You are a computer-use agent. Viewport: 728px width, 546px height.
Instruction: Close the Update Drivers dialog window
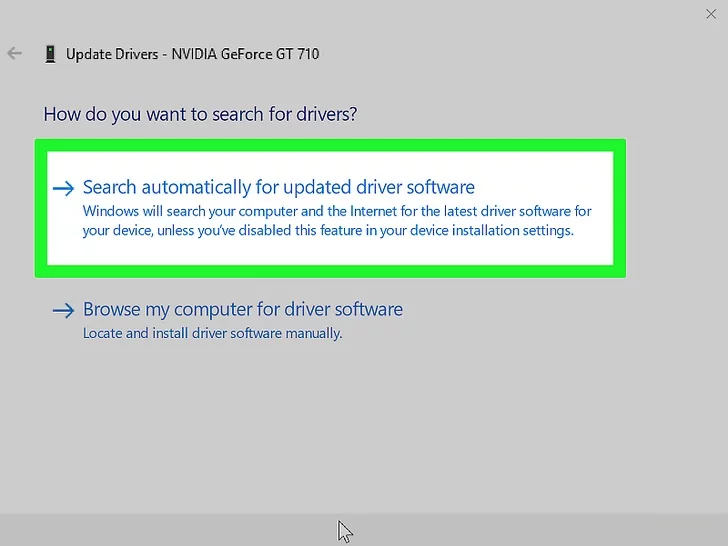tap(711, 14)
